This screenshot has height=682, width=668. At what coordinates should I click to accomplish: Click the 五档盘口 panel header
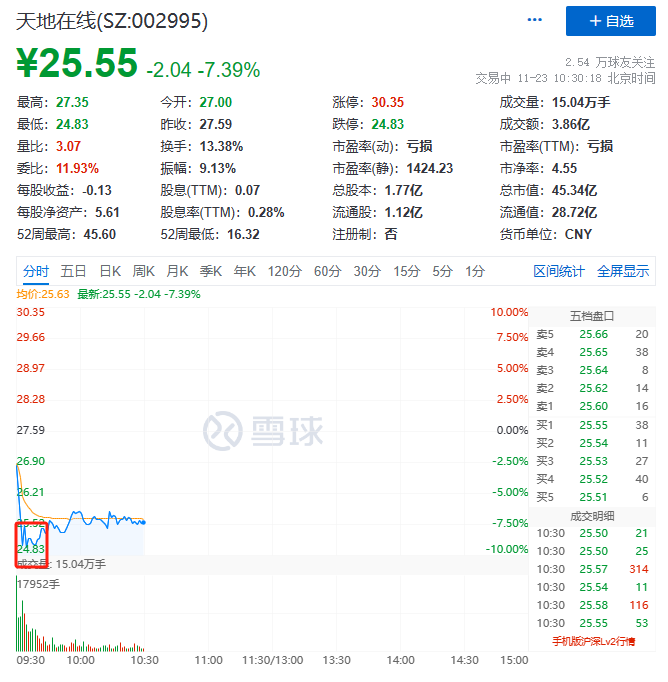tap(592, 316)
